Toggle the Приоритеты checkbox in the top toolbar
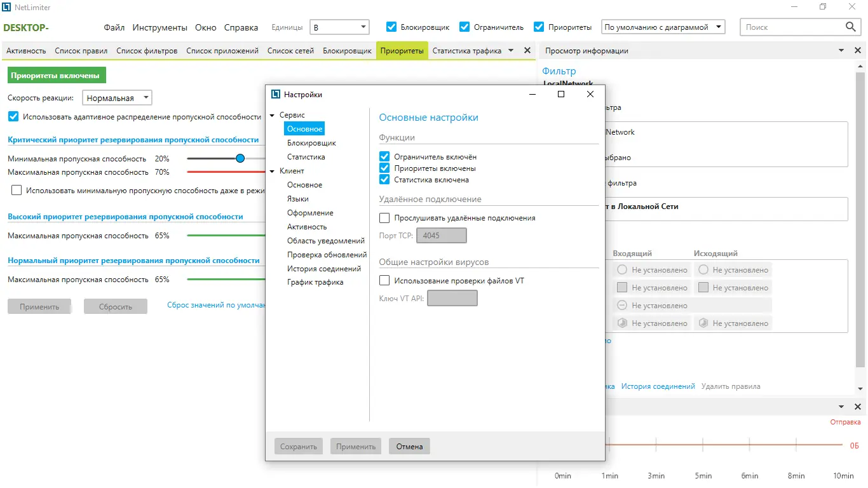Viewport: 868px width, 488px height. tap(539, 27)
